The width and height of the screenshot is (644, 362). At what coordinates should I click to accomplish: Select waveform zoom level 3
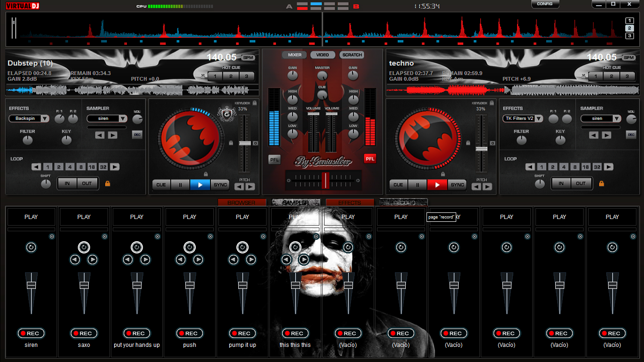[629, 36]
